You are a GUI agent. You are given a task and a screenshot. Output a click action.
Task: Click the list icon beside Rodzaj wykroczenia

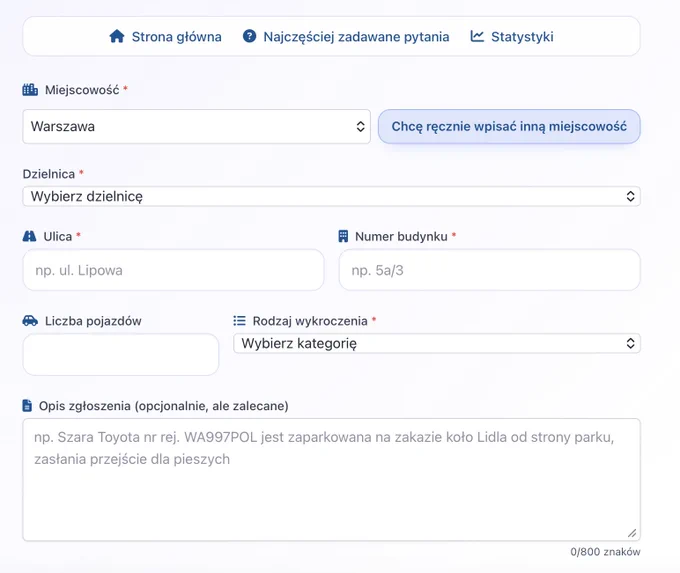click(239, 321)
